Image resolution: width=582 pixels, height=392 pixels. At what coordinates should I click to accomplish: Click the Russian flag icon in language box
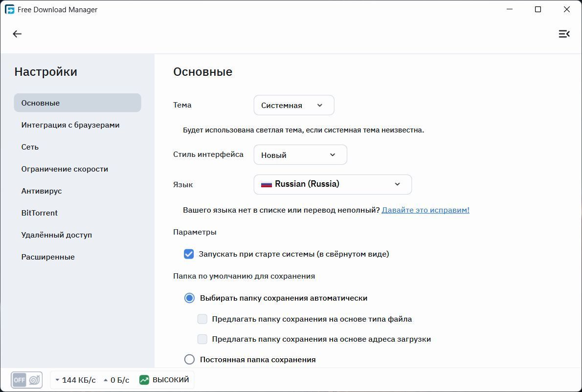(x=267, y=184)
